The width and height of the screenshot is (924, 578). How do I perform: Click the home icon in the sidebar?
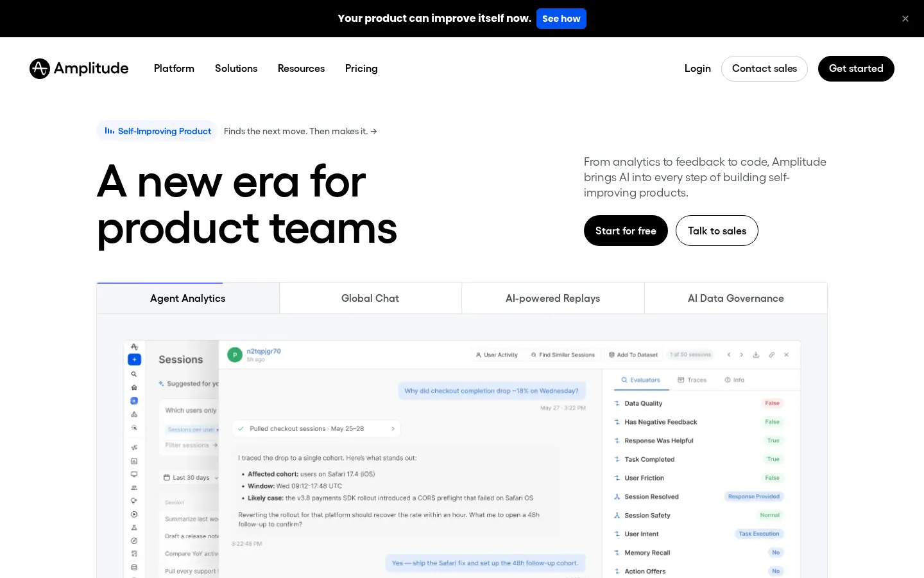[134, 387]
